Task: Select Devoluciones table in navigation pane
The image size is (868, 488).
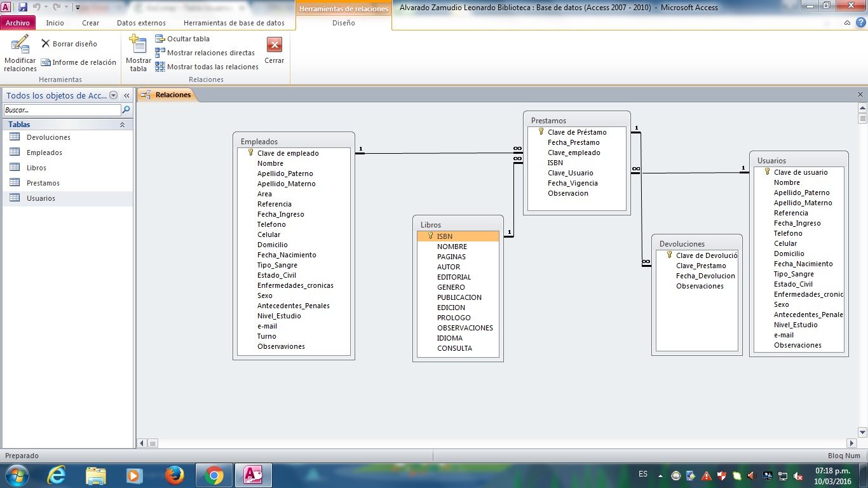Action: click(67, 137)
